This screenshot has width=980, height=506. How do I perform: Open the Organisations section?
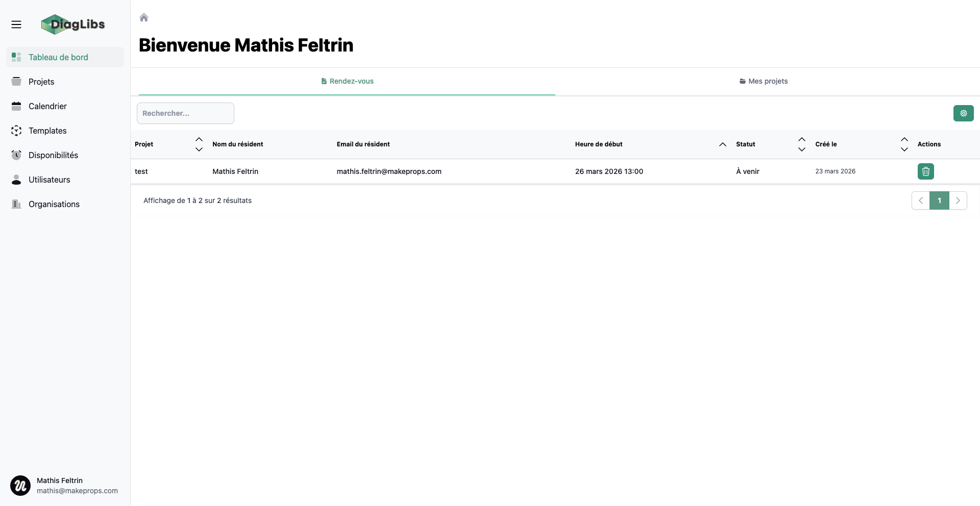pos(54,204)
